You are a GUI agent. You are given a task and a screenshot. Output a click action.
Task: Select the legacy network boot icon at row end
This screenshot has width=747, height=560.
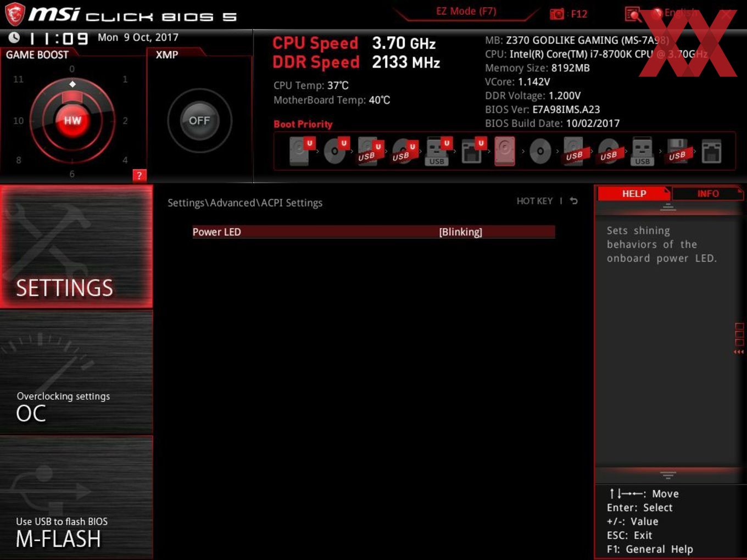[x=711, y=151]
